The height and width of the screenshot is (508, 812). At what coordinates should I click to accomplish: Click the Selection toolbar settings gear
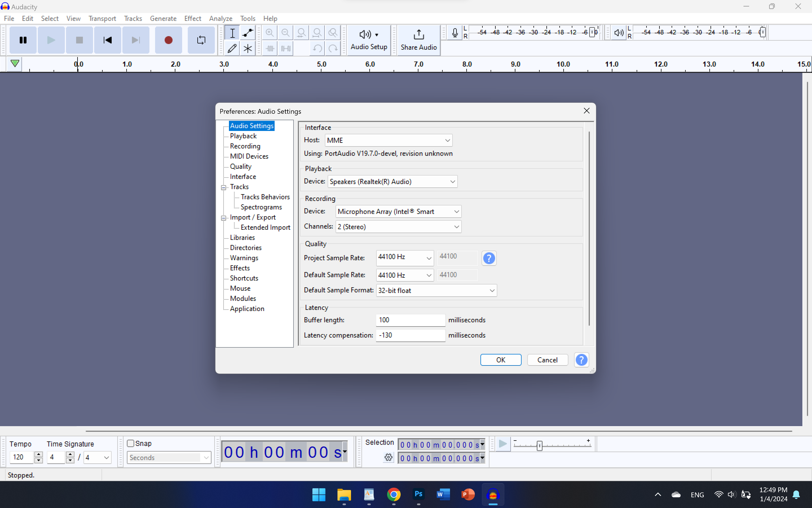tap(388, 457)
